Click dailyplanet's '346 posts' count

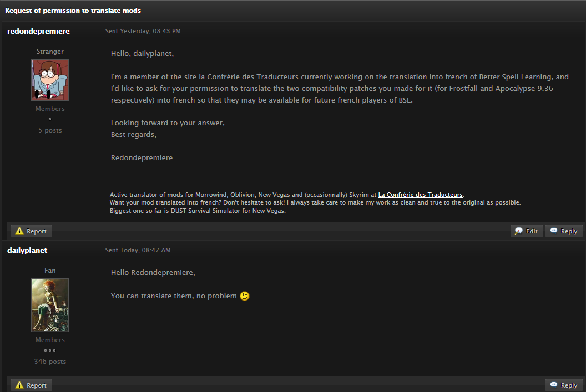(x=50, y=362)
